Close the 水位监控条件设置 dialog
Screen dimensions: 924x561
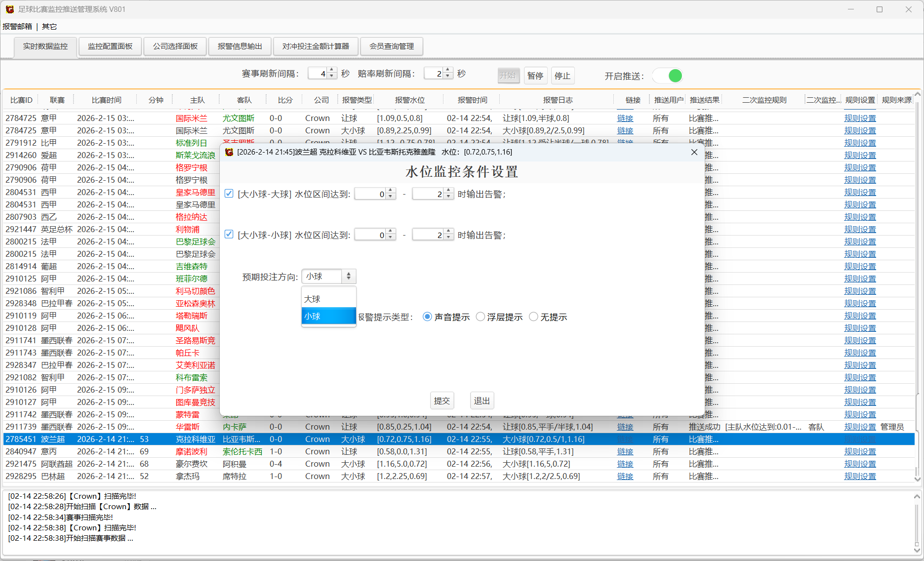point(694,152)
